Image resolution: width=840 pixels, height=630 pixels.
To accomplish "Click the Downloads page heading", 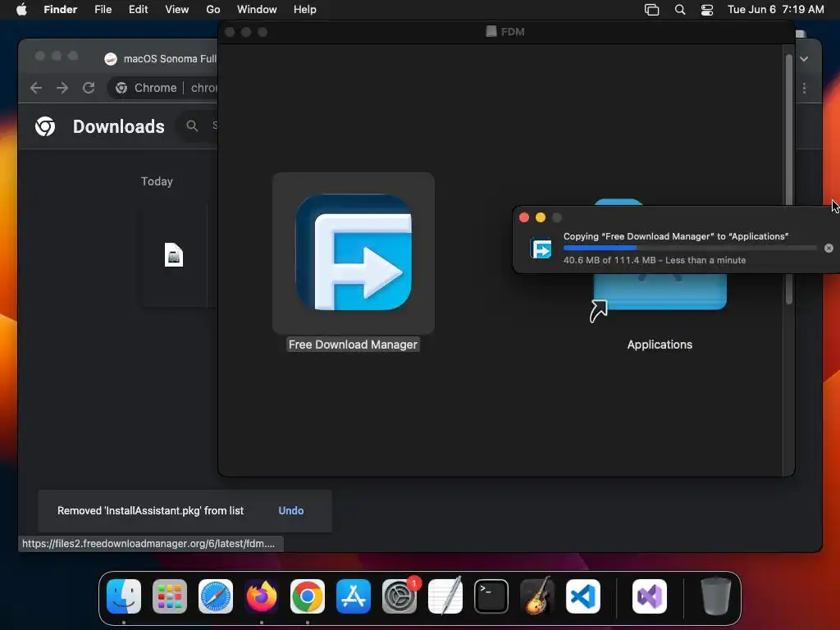I will (119, 126).
